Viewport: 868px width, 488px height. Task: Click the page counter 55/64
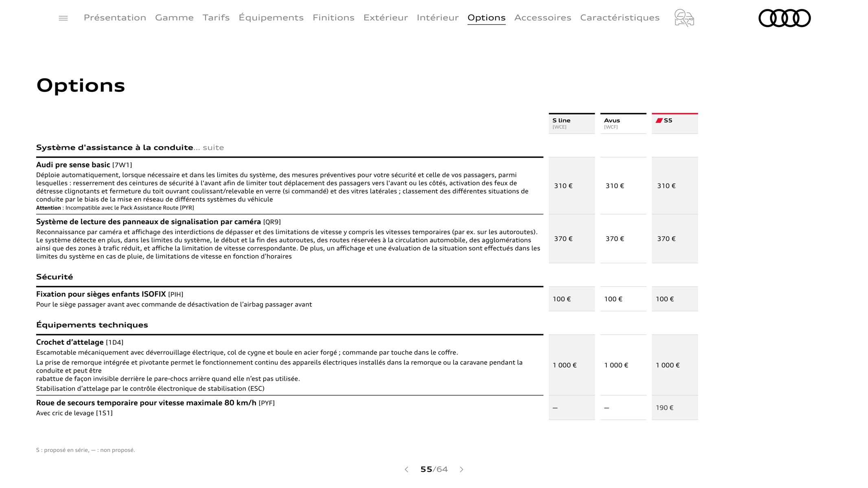[x=434, y=469]
